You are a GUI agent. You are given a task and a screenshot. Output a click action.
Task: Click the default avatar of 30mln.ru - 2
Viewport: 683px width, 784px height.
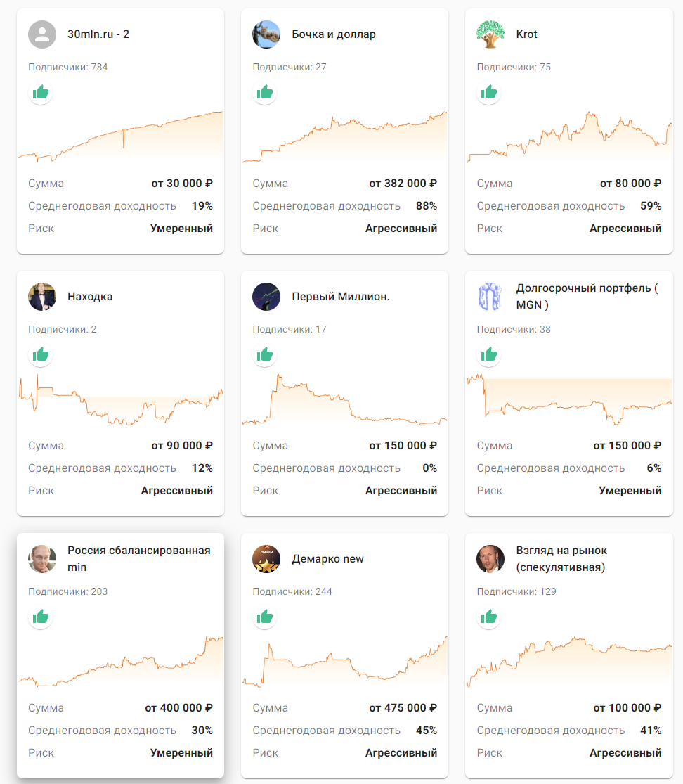click(42, 34)
